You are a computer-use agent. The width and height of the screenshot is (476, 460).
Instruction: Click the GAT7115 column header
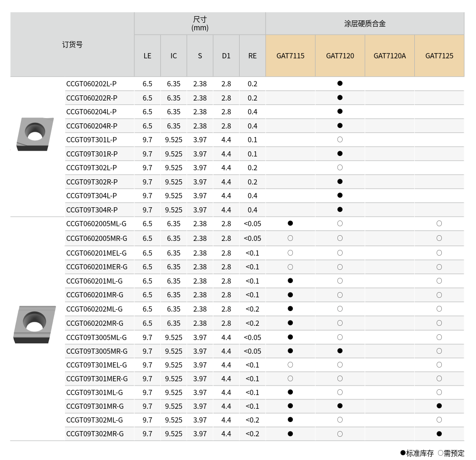coord(290,56)
